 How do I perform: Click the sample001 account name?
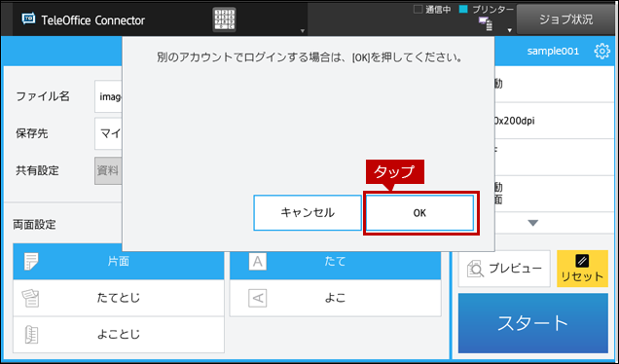553,52
